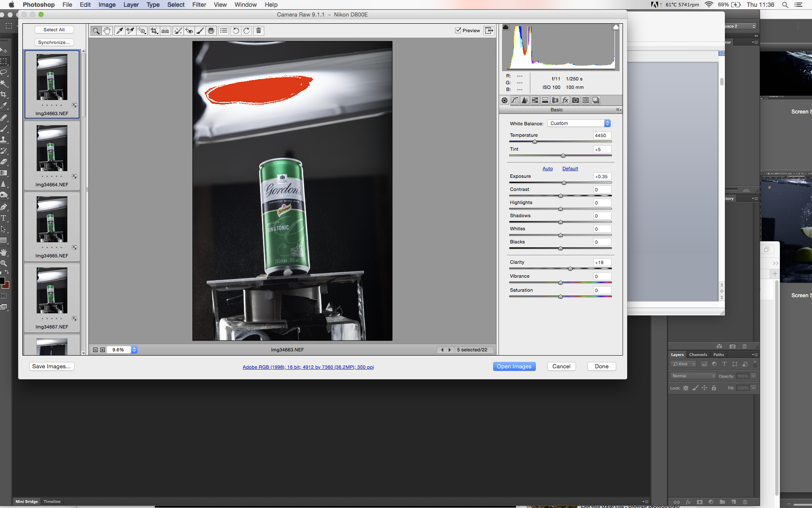The image size is (812, 508).
Task: Switch to the Timeline tab
Action: point(52,502)
